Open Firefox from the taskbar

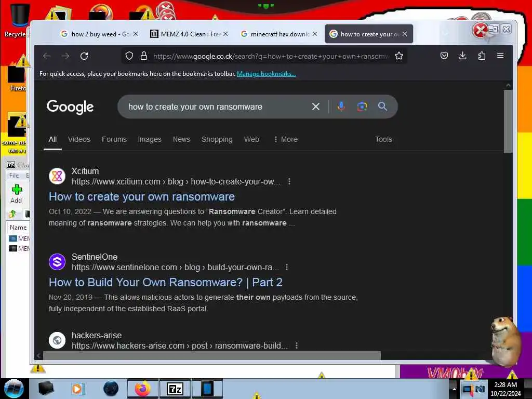(x=143, y=389)
